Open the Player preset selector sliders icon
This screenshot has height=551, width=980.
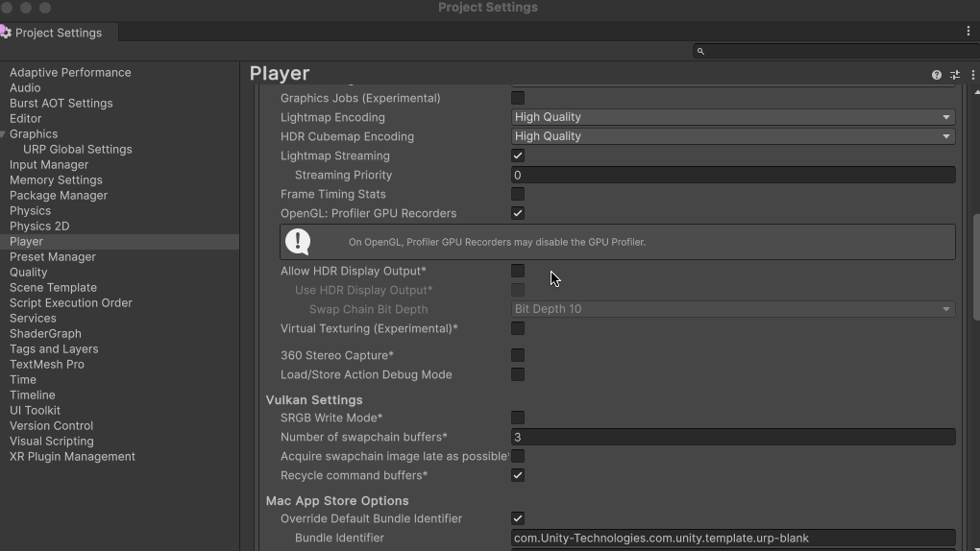[x=954, y=75]
